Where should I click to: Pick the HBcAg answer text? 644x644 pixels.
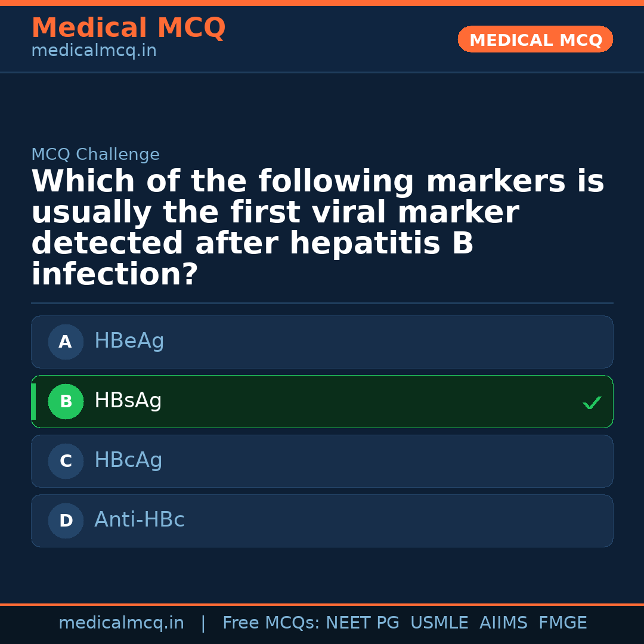click(x=128, y=460)
